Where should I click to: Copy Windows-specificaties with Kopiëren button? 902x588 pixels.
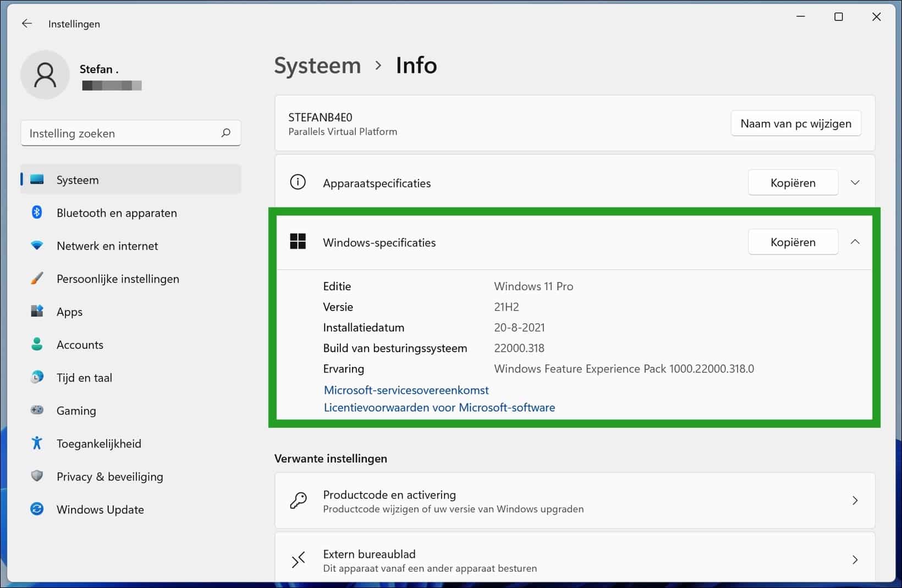tap(793, 242)
